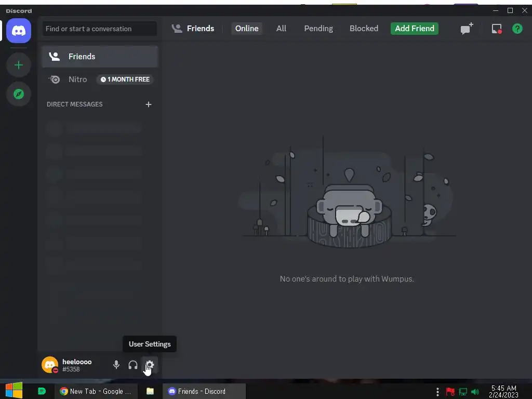This screenshot has width=532, height=399.
Task: Open Discord home direct messages button
Action: [19, 31]
